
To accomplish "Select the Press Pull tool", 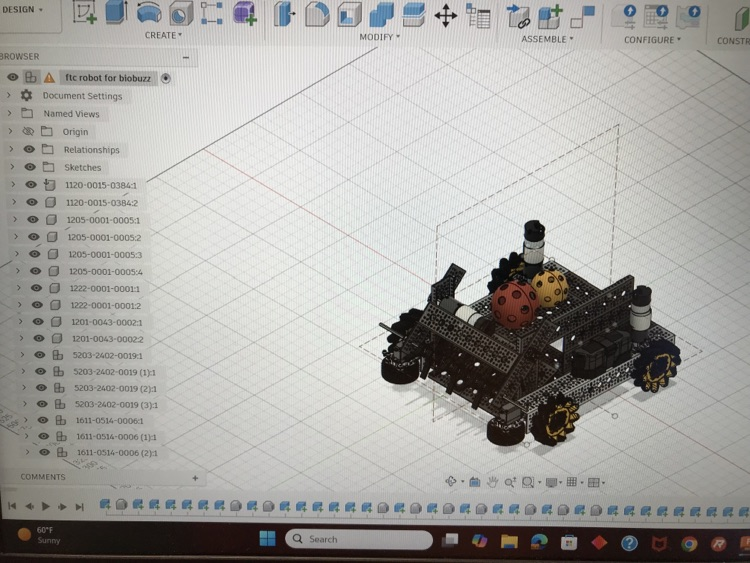I will (284, 13).
